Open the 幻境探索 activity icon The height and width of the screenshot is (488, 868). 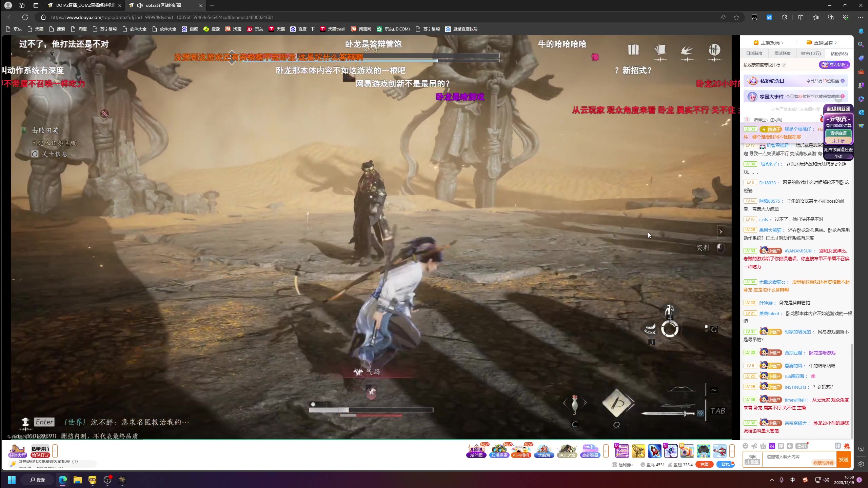pos(499,451)
